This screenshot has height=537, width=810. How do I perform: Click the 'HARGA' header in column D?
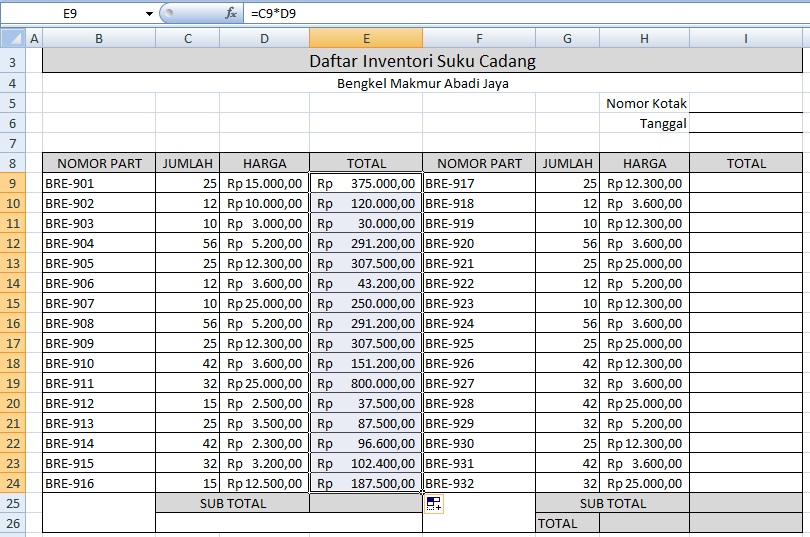(264, 163)
